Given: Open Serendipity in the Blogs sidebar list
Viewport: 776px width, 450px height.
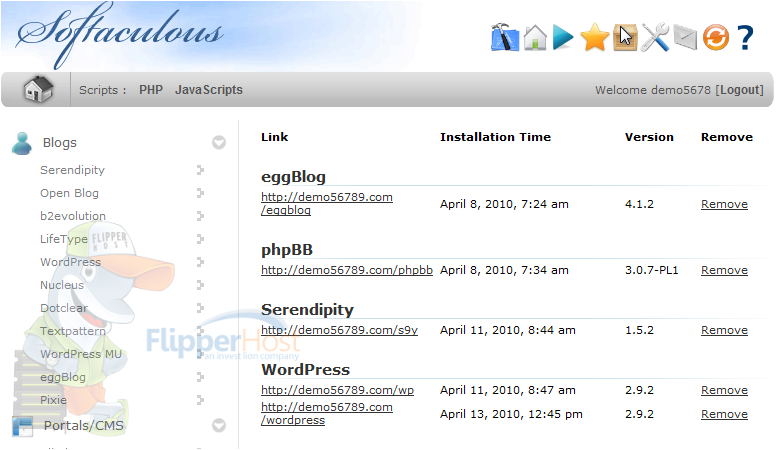Looking at the screenshot, I should pyautogui.click(x=72, y=170).
